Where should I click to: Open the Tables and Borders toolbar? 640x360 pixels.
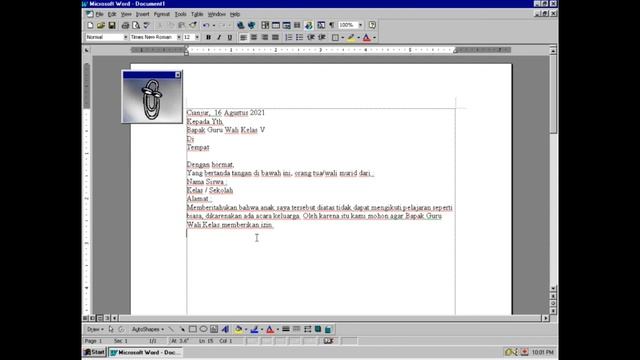tap(265, 25)
